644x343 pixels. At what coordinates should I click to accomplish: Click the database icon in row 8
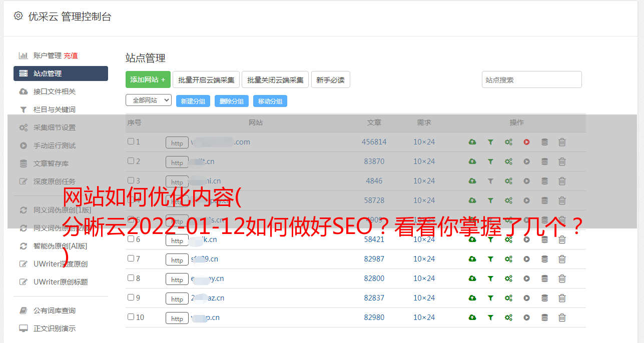(x=544, y=278)
